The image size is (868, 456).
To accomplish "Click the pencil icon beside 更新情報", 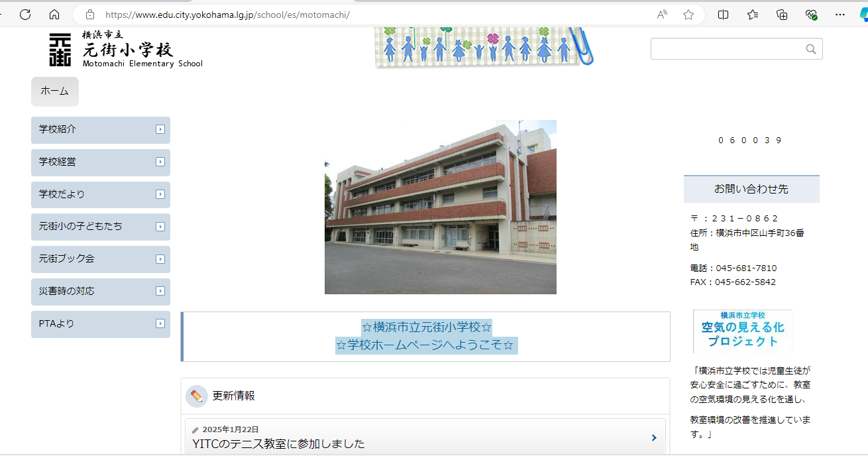I will pyautogui.click(x=197, y=396).
